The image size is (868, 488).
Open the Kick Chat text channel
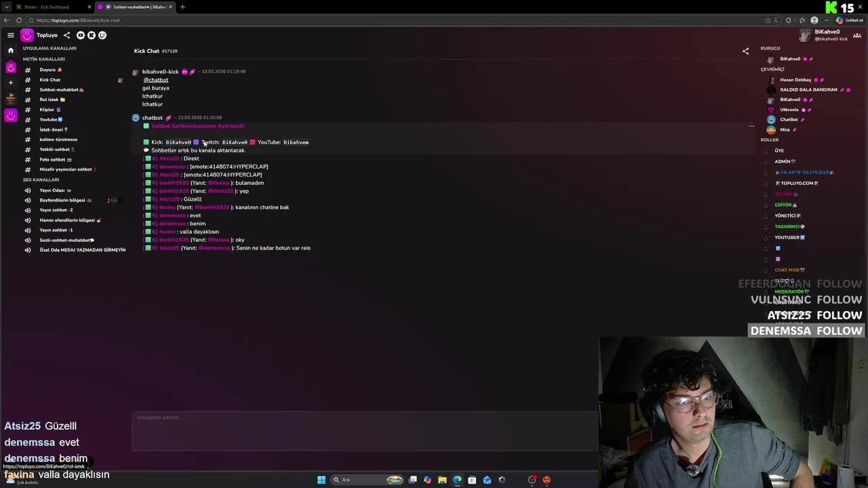point(50,80)
